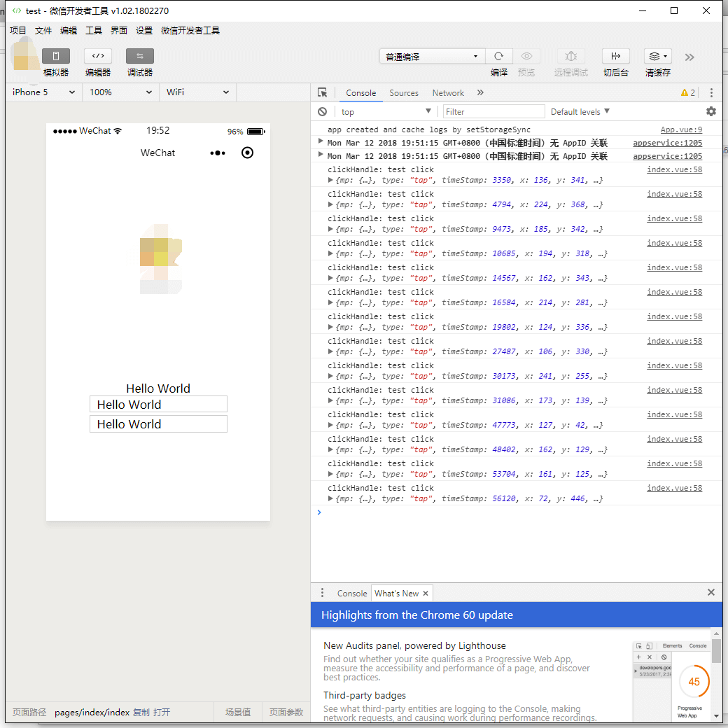The width and height of the screenshot is (728, 728).
Task: Focus the console Filter field
Action: (x=494, y=112)
